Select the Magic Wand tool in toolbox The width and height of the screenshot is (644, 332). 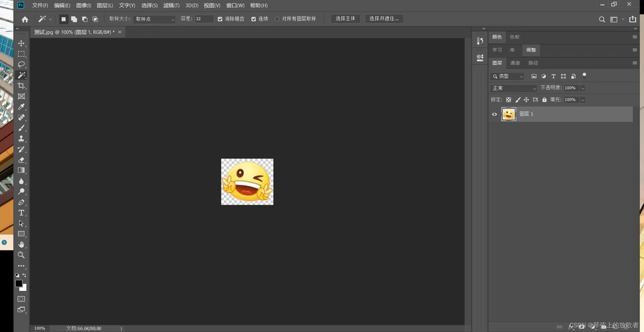tap(21, 75)
